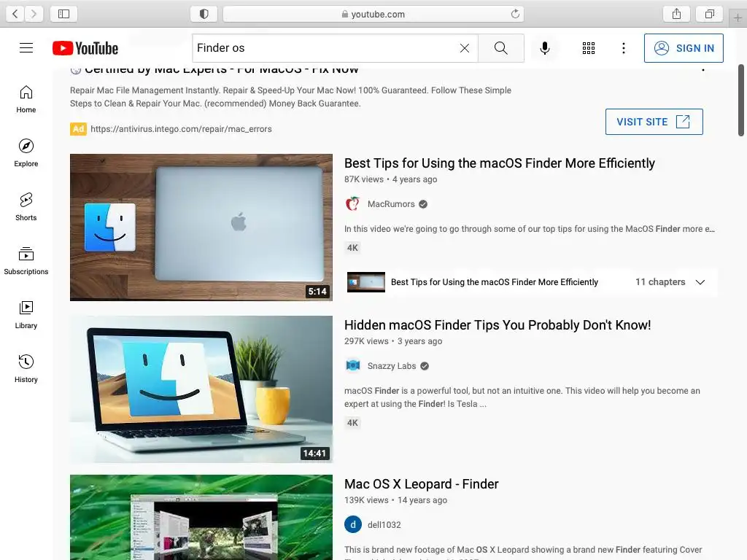Clear the search query with X

tap(465, 48)
